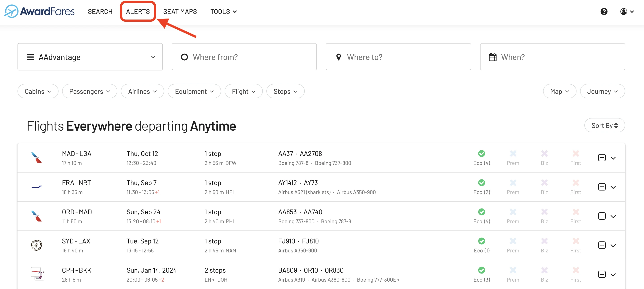Image resolution: width=644 pixels, height=289 pixels.
Task: Click flight numbers FJ910 · FJ810
Action: coord(298,241)
